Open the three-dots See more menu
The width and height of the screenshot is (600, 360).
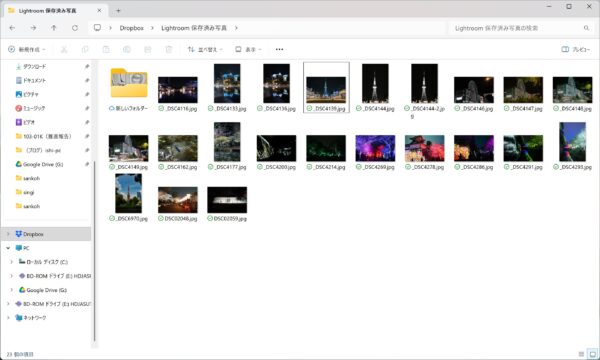[x=279, y=49]
